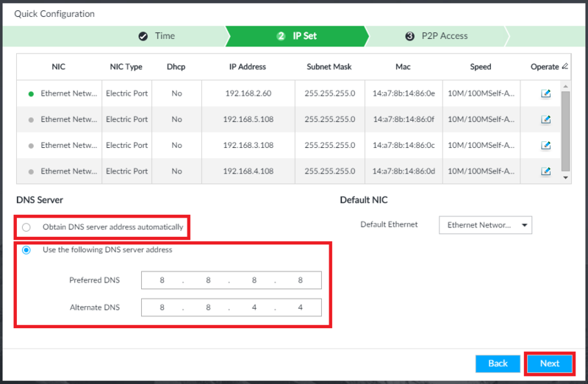Go to the Time step tab
Image resolution: width=588 pixels, height=384 pixels.
pyautogui.click(x=157, y=36)
